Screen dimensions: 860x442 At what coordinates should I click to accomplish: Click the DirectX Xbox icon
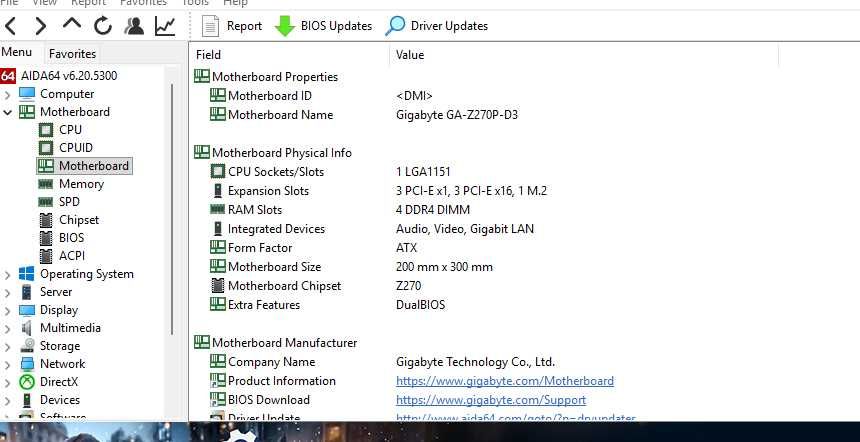tap(27, 382)
